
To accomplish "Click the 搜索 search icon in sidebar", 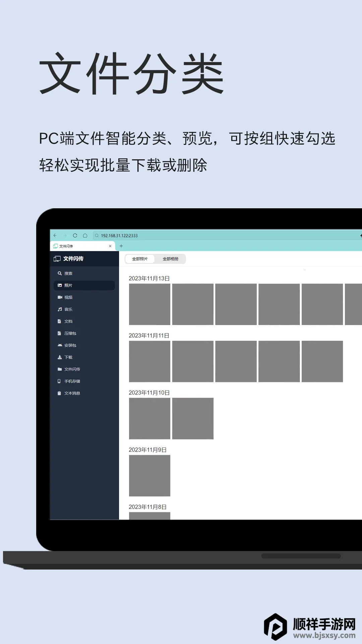I will tap(60, 273).
